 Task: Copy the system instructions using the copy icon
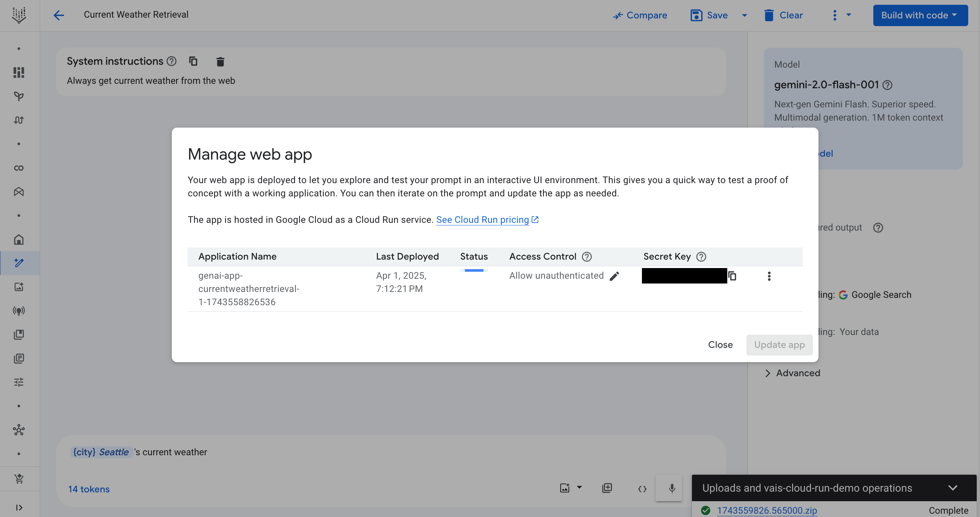point(193,61)
